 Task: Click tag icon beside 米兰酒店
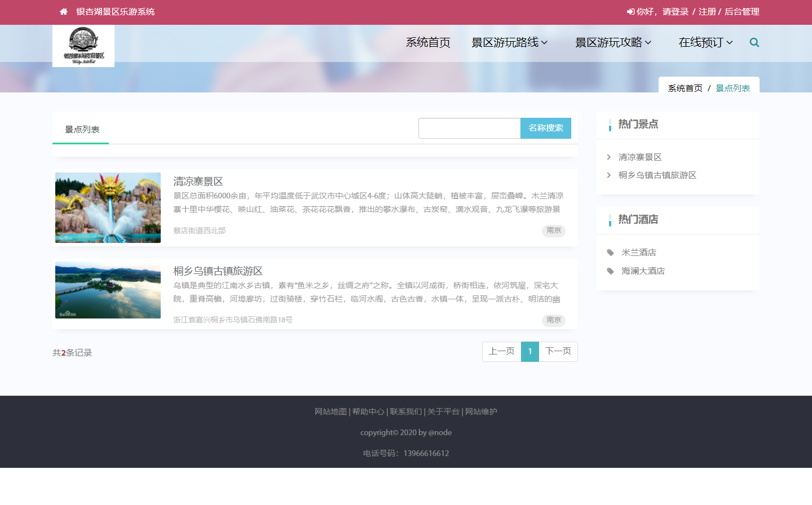610,253
